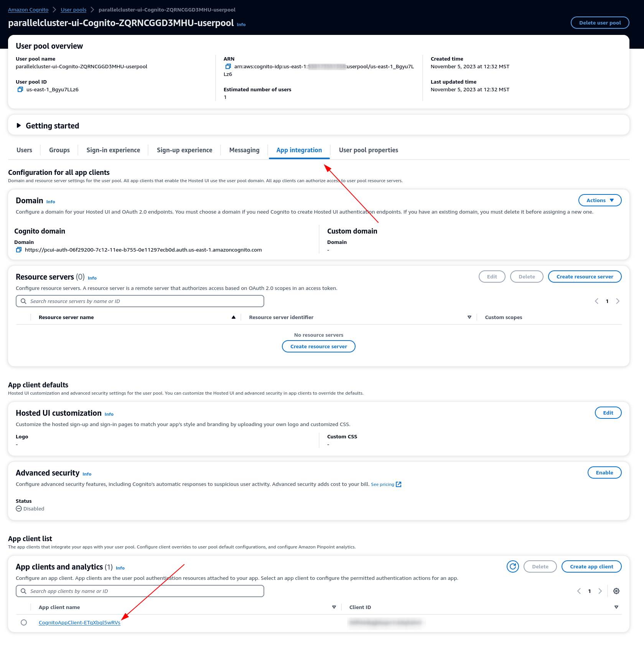Select the CognitoAppClient radio button
644x647 pixels.
[x=24, y=622]
